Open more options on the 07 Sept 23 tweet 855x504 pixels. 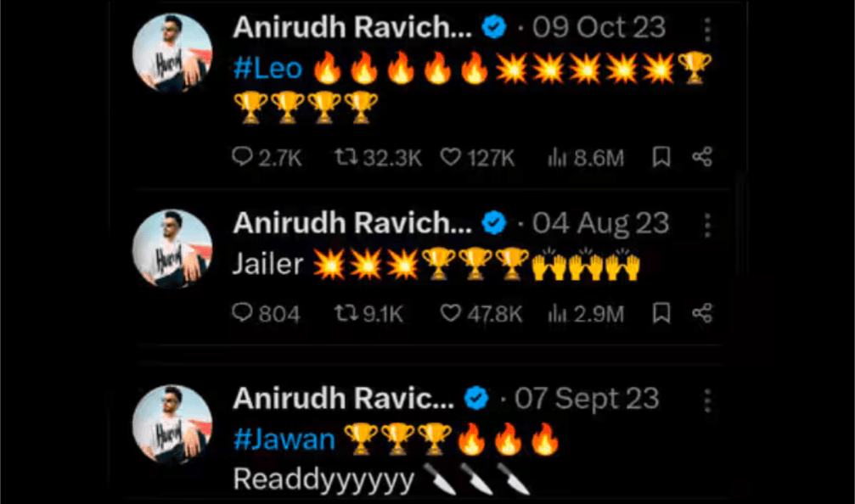tap(707, 400)
